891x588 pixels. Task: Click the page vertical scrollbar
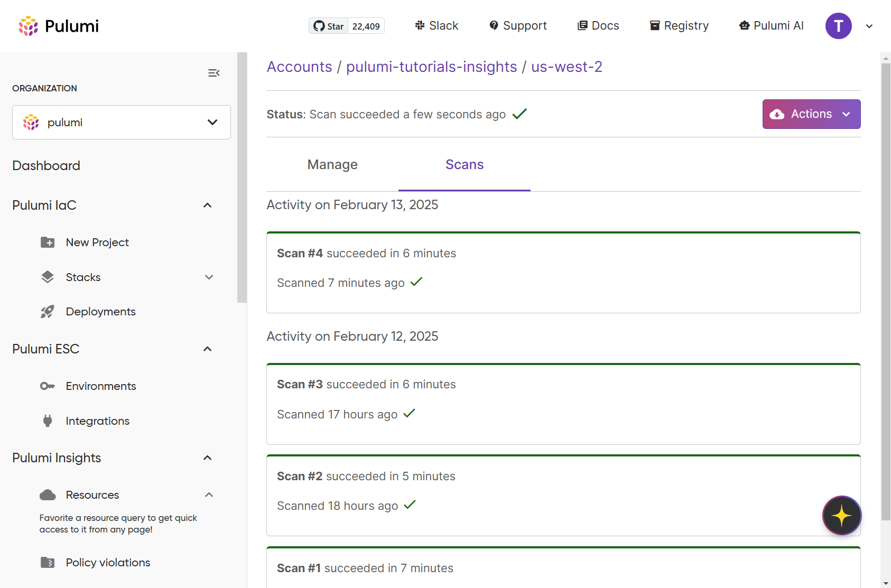click(886, 291)
